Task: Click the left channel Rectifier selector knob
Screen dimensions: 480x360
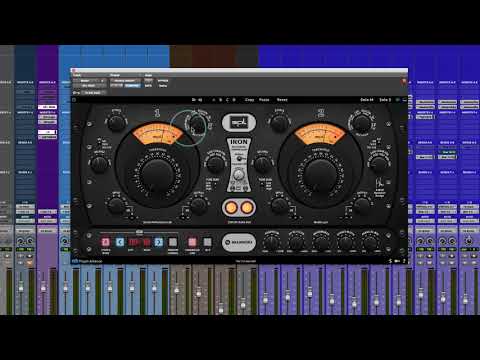Action: pos(198,124)
